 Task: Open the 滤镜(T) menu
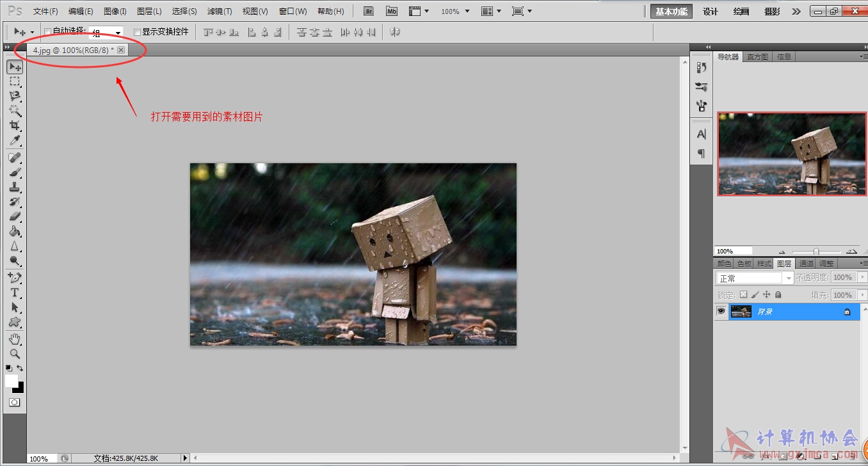[220, 12]
